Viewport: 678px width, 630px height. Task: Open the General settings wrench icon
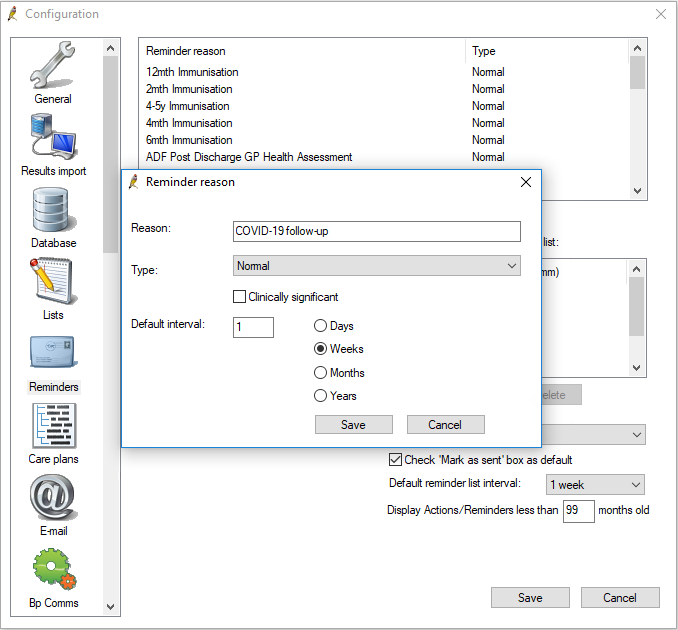(x=53, y=66)
